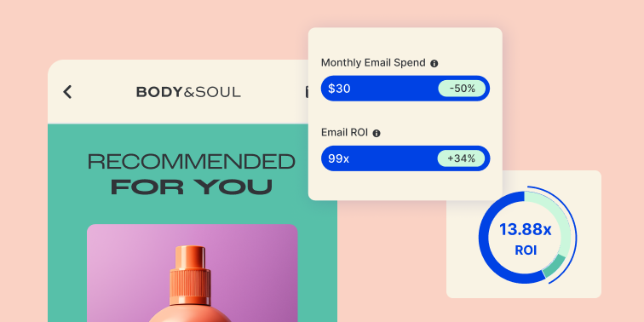Image resolution: width=644 pixels, height=322 pixels.
Task: Click the orange bottle's spray cap
Action: (190, 276)
